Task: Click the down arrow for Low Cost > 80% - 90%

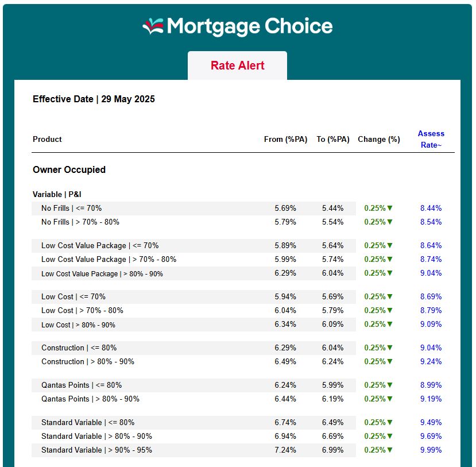Action: 390,325
